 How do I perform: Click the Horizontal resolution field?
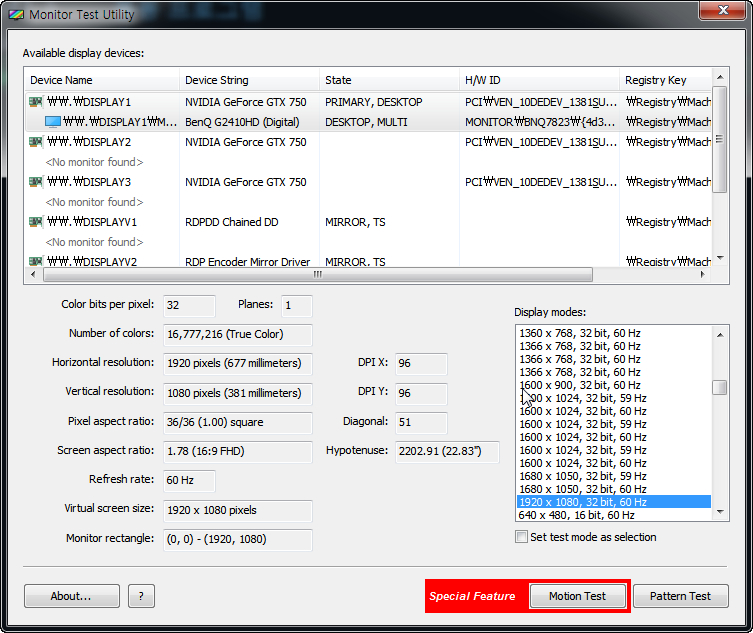[238, 364]
